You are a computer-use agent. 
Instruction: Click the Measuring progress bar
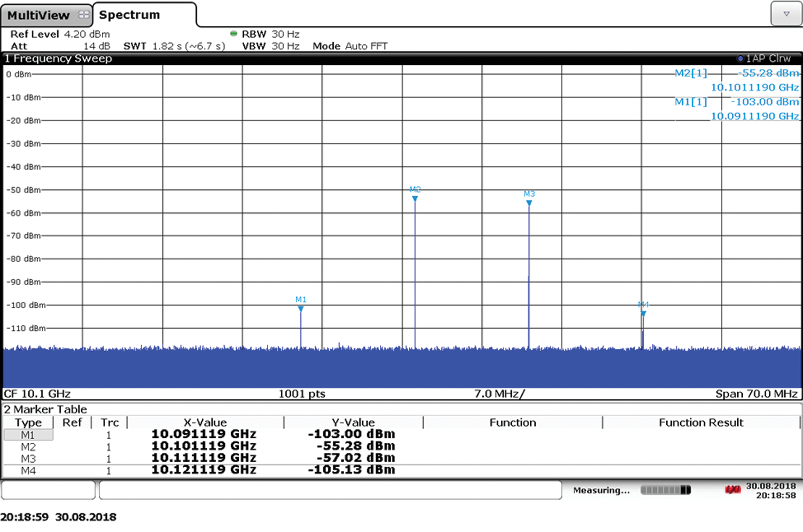coord(665,490)
